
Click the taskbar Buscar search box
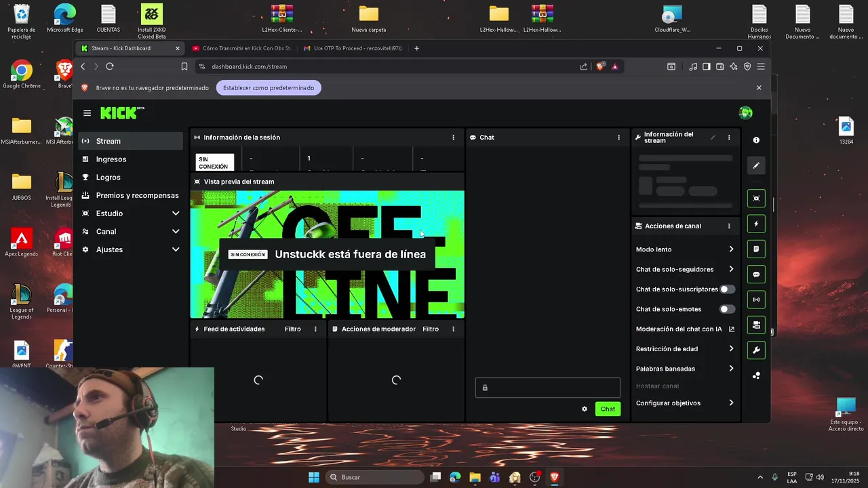pyautogui.click(x=374, y=477)
